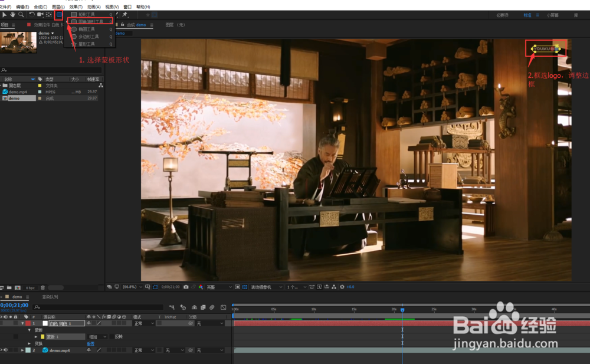Image resolution: width=590 pixels, height=364 pixels.
Task: Click the Selection arrow tool
Action: coord(5,14)
